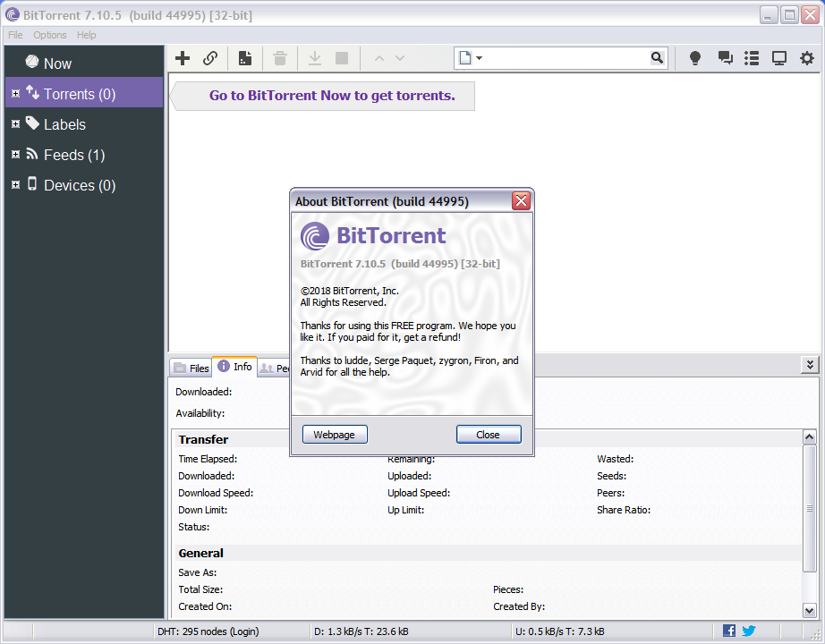This screenshot has width=825, height=644.
Task: Click the Move Up Queue arrow
Action: (378, 58)
